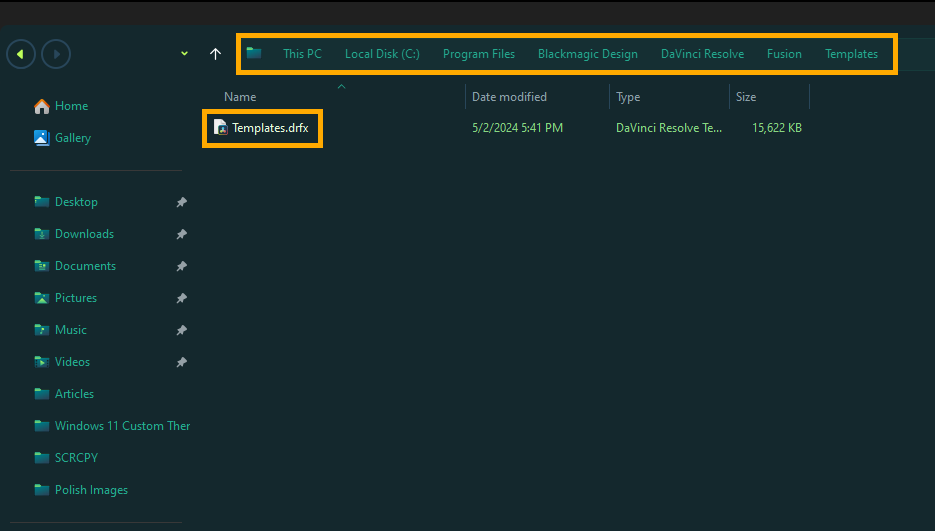Screen dimensions: 935x531
Task: Sort by the Type column header
Action: click(628, 97)
